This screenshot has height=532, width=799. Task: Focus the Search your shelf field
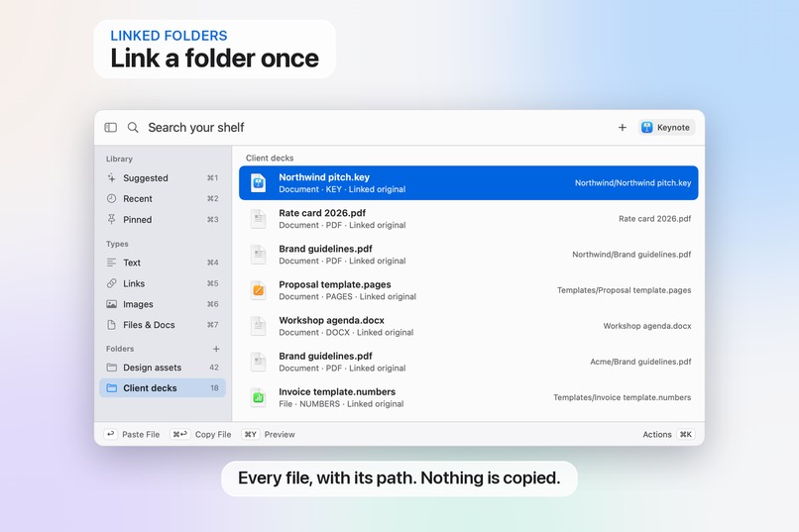pos(196,127)
